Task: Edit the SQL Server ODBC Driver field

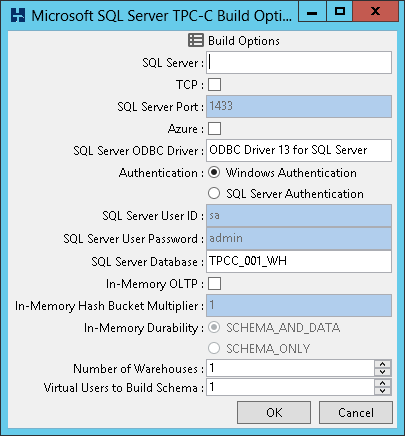Action: [x=299, y=150]
